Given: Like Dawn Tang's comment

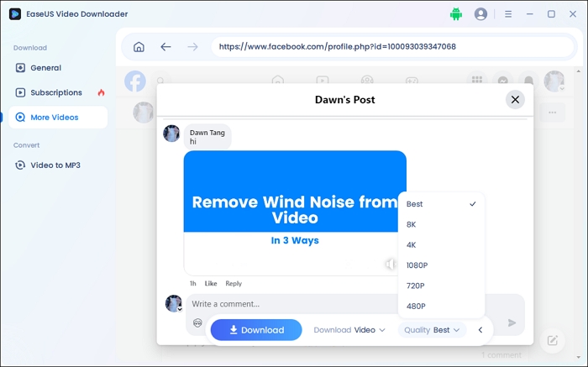Looking at the screenshot, I should 211,283.
